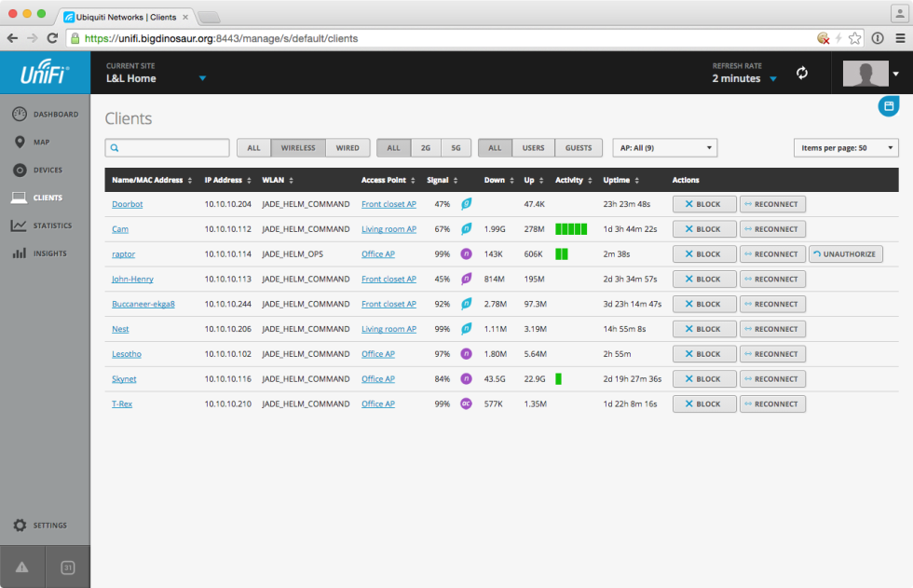The height and width of the screenshot is (588, 913).
Task: Click the blue properties panel icon
Action: 889,106
